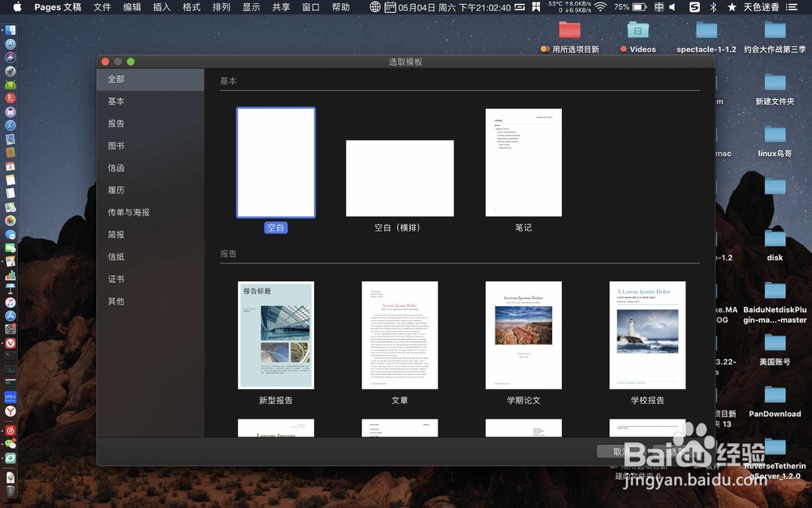Viewport: 812px width, 508px height.
Task: Click volume speaker icon in menu bar
Action: pos(672,7)
